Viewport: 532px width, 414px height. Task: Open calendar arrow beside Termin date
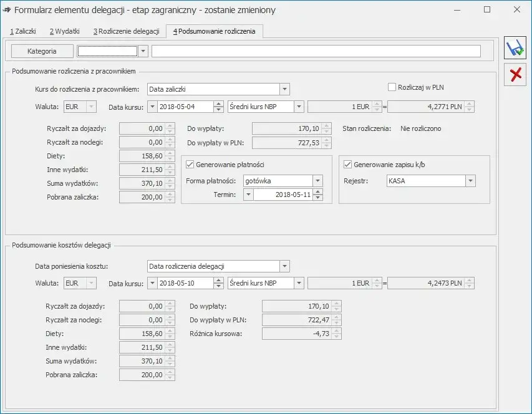click(x=248, y=195)
